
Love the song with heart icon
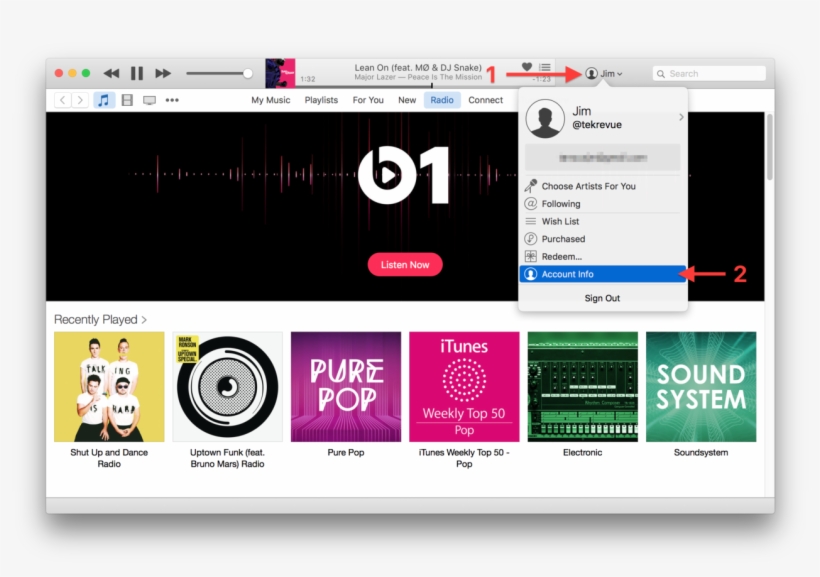click(527, 66)
